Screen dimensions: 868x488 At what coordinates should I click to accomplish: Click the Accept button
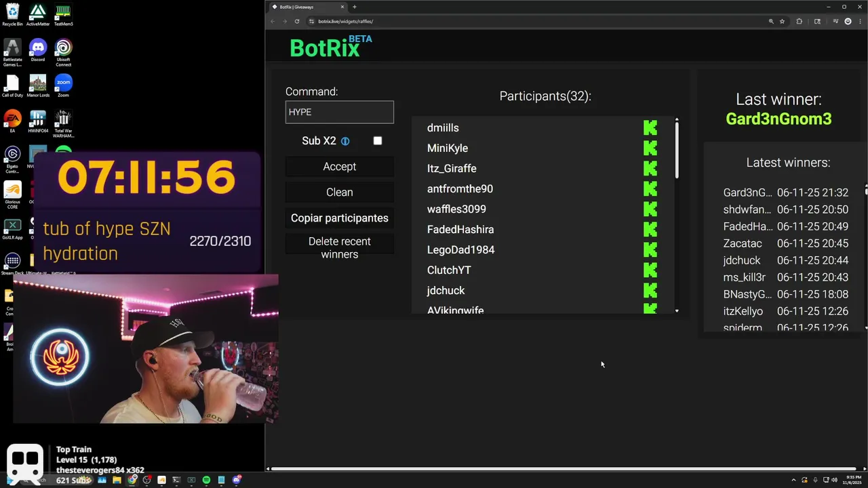(339, 167)
